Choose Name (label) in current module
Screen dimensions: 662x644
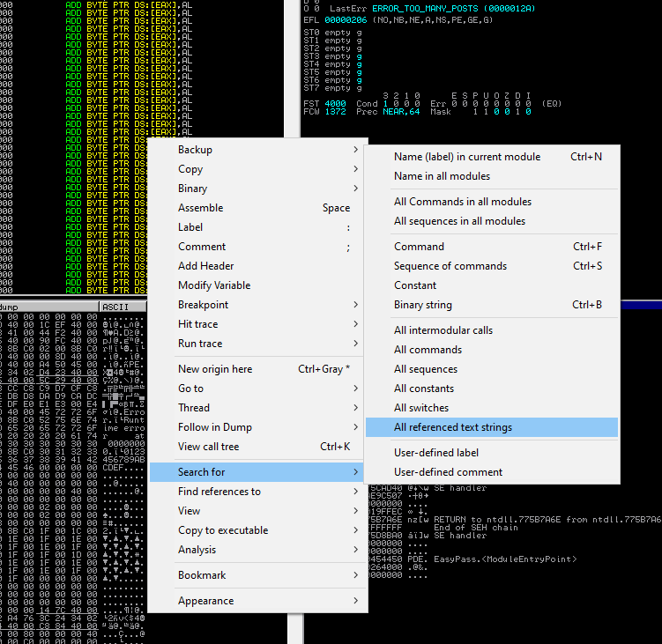coord(492,157)
